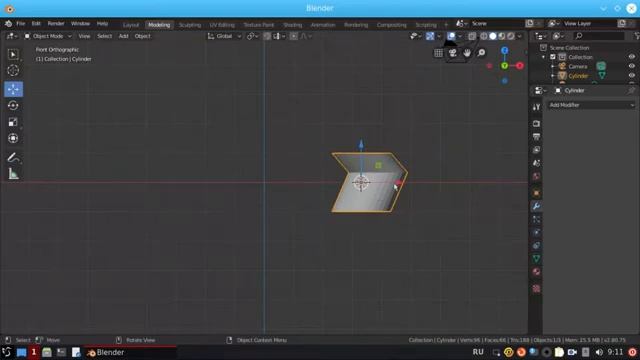Open viewport View menu
This screenshot has width=640, height=360.
84,36
